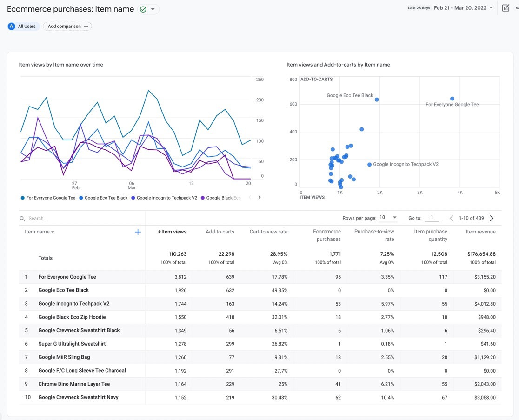Click the Item views and Add-to-carts chart title
The width and height of the screenshot is (519, 420).
click(x=338, y=65)
